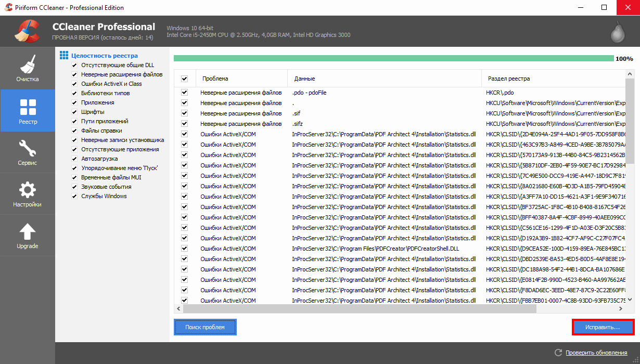Click registry key starting {D9CEA52E-100D
The width and height of the screenshot is (640, 364).
555,249
